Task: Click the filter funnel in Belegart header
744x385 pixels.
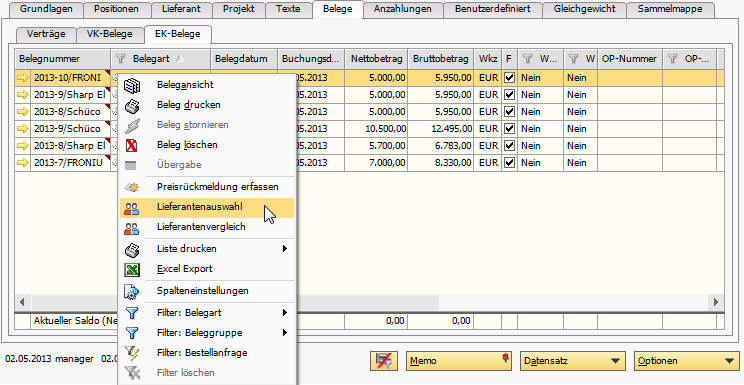Action: pos(121,59)
